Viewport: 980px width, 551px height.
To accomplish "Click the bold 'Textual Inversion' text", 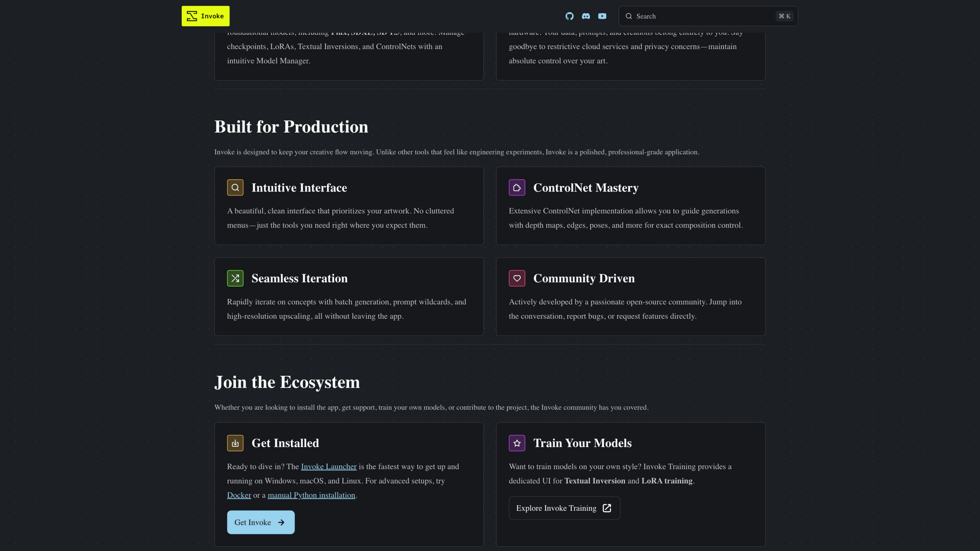I will pos(595,481).
